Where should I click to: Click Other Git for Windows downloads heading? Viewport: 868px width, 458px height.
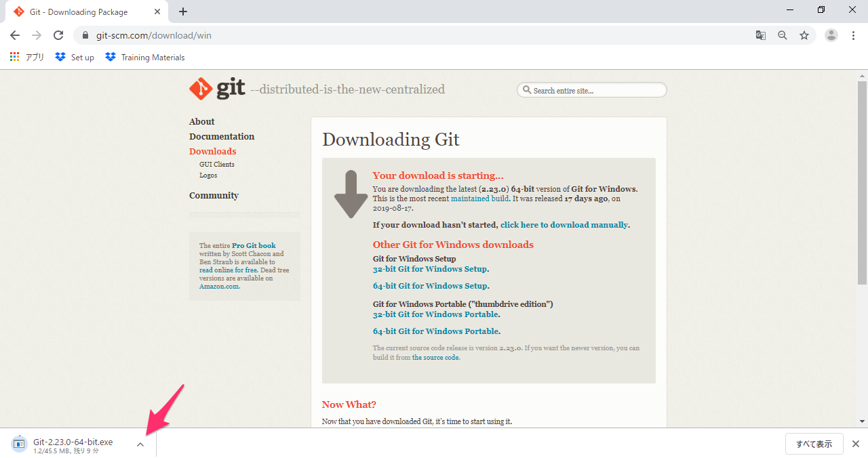pyautogui.click(x=453, y=245)
